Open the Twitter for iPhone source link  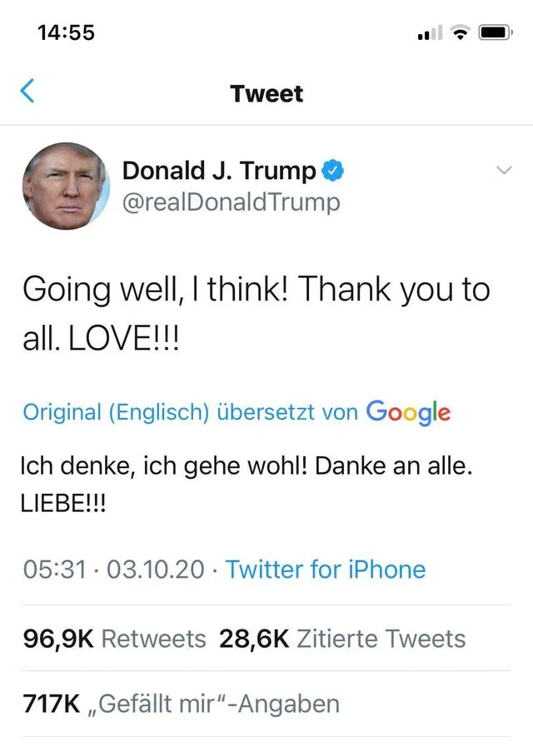click(325, 569)
